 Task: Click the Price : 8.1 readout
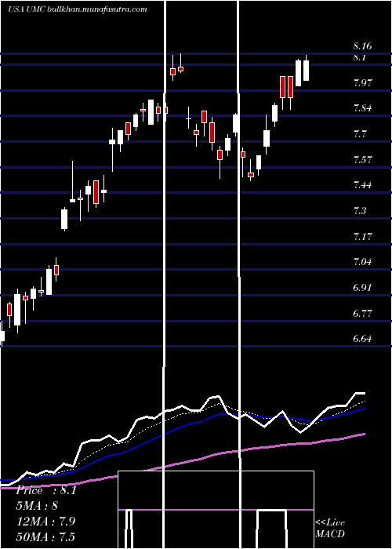click(46, 490)
